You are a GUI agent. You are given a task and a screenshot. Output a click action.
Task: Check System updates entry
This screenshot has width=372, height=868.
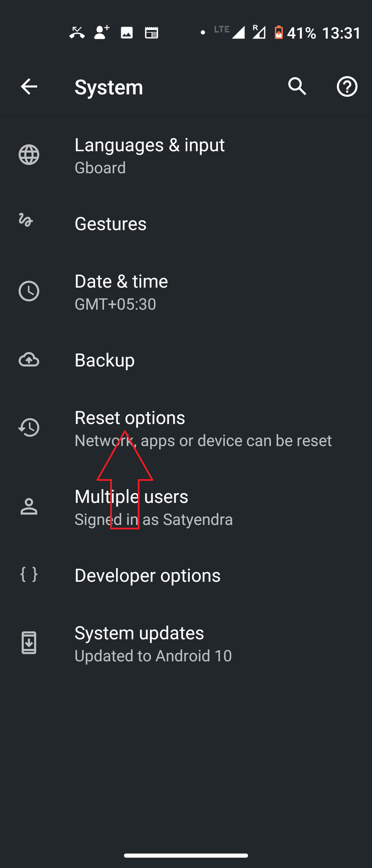pyautogui.click(x=186, y=643)
